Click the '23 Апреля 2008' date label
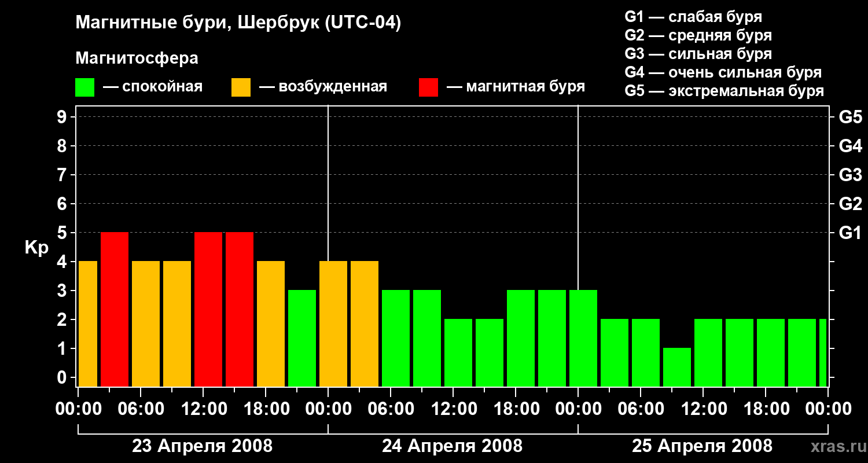Viewport: 868px width, 463px height. (202, 446)
